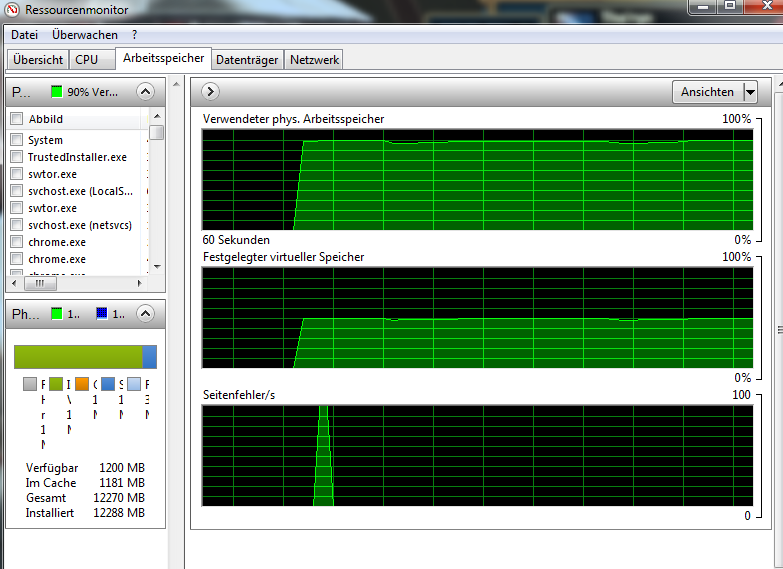Click the olive green in-use legend swatch
Viewport: 783px width, 569px height.
tap(56, 384)
